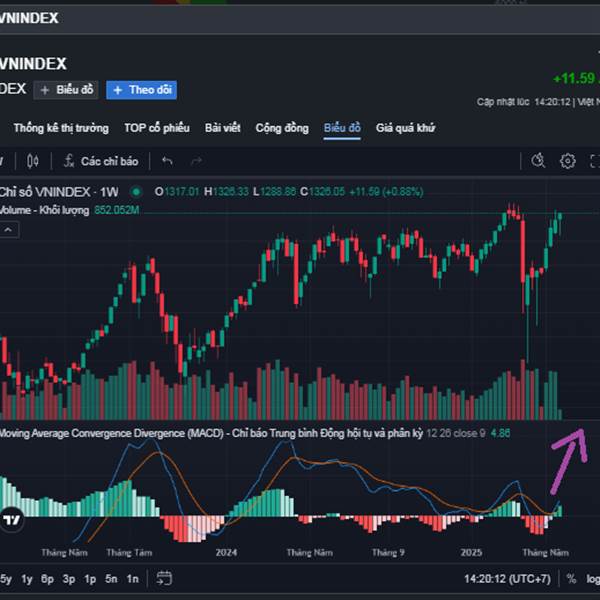Toggle percent scale mode

571,579
